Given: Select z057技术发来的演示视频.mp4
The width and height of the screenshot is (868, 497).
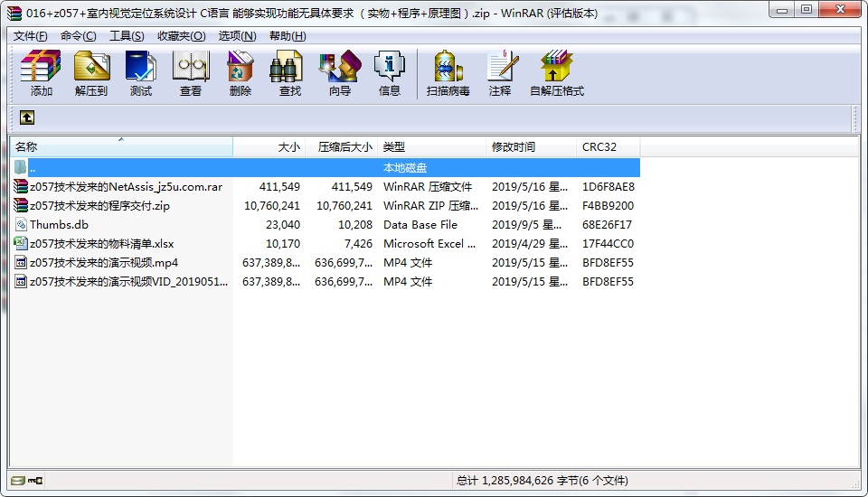Looking at the screenshot, I should coord(104,262).
